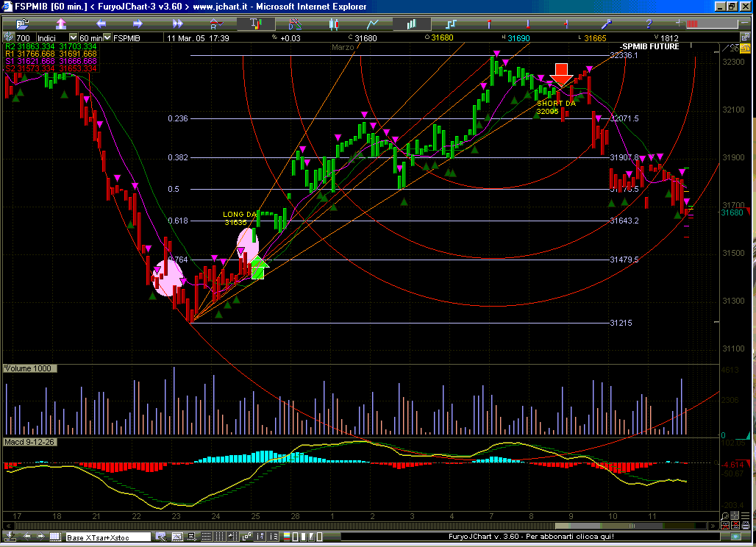Viewport: 756px width, 547px height.
Task: Expand the Indici market dropdown
Action: pos(73,37)
